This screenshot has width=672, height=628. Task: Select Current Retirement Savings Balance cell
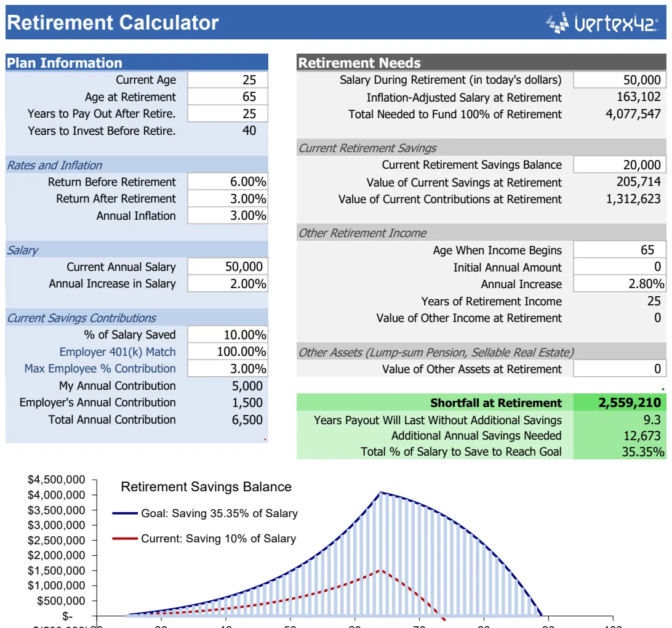tap(620, 164)
